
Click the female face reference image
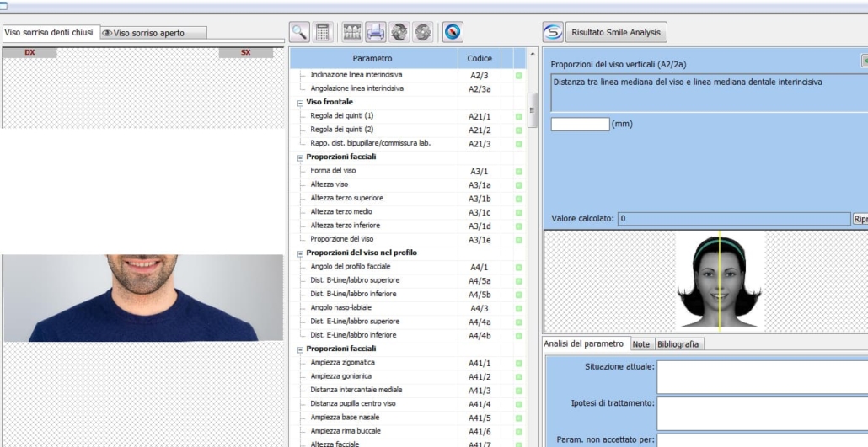pos(720,281)
